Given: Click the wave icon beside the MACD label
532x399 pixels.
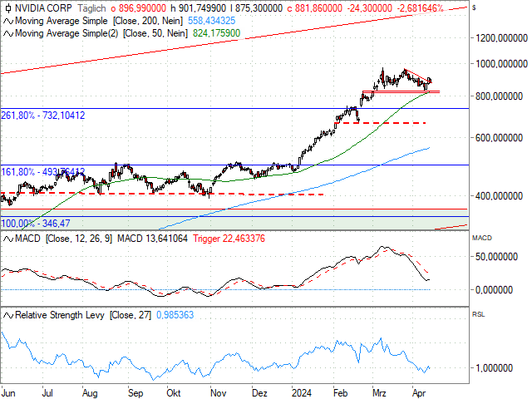Looking at the screenshot, I should (x=8, y=239).
